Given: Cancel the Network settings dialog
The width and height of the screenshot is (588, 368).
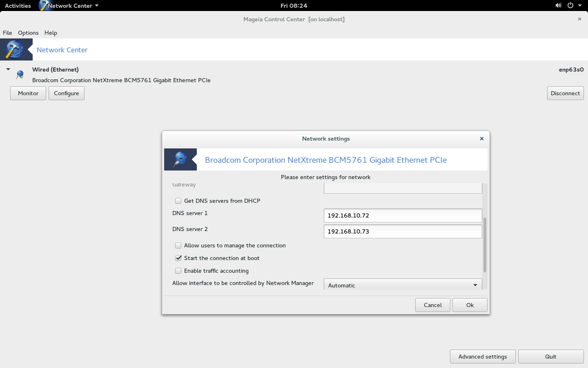Looking at the screenshot, I should [x=433, y=305].
